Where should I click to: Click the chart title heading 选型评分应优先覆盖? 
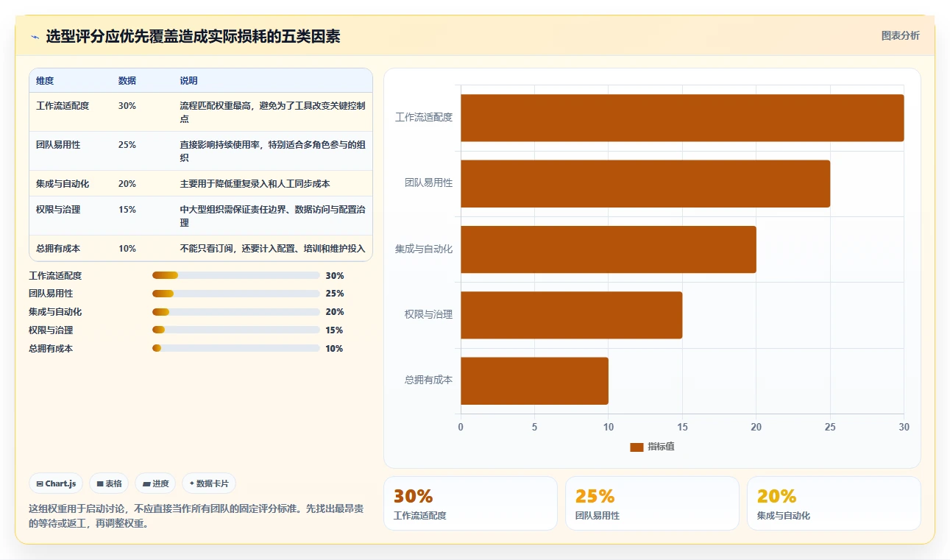click(193, 37)
